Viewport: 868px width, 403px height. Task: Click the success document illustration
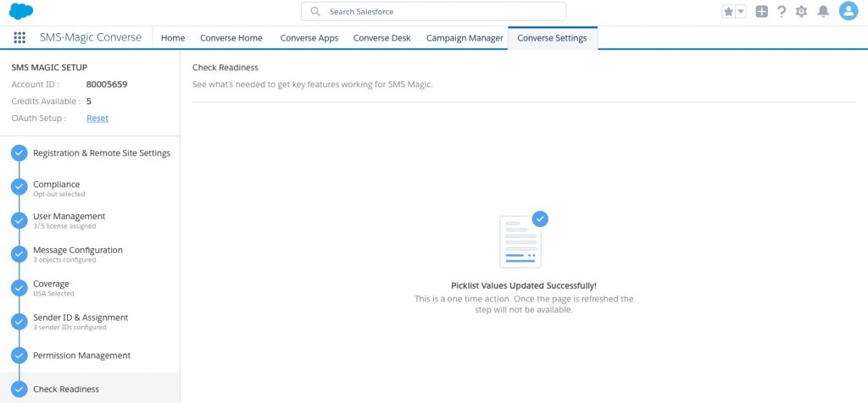pos(523,240)
